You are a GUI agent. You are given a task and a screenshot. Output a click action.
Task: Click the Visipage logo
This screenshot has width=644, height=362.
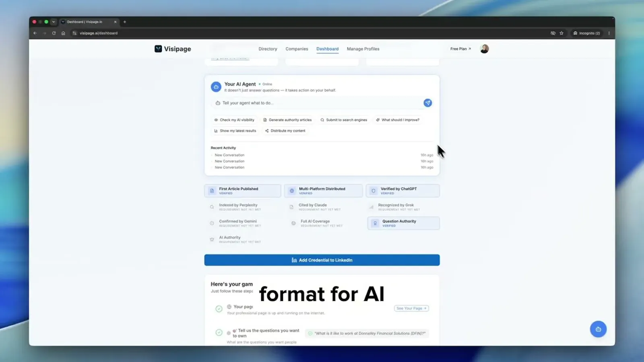[x=173, y=49]
